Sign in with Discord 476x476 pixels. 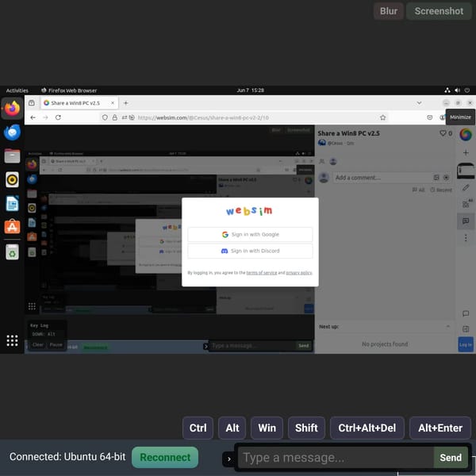pyautogui.click(x=250, y=251)
